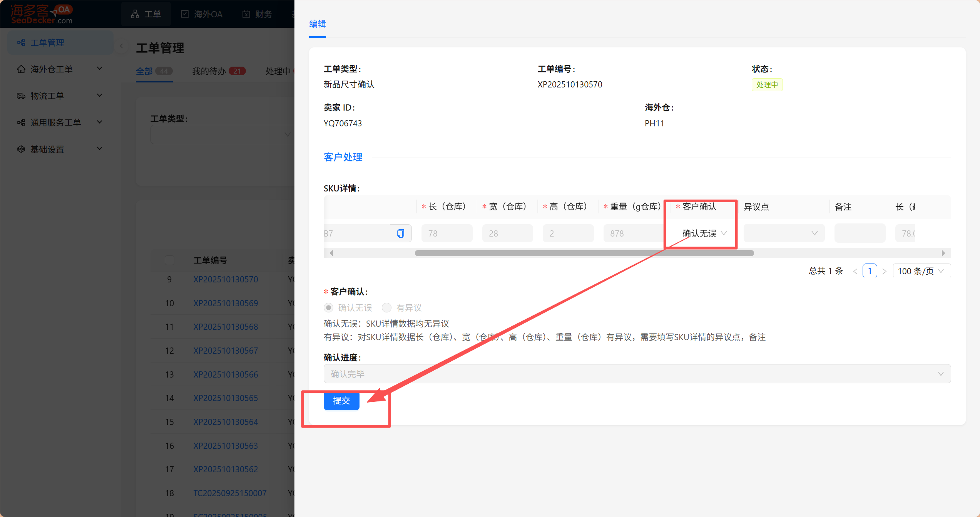This screenshot has height=517, width=980.
Task: Tick the select-all checkbox in the table header
Action: (169, 260)
